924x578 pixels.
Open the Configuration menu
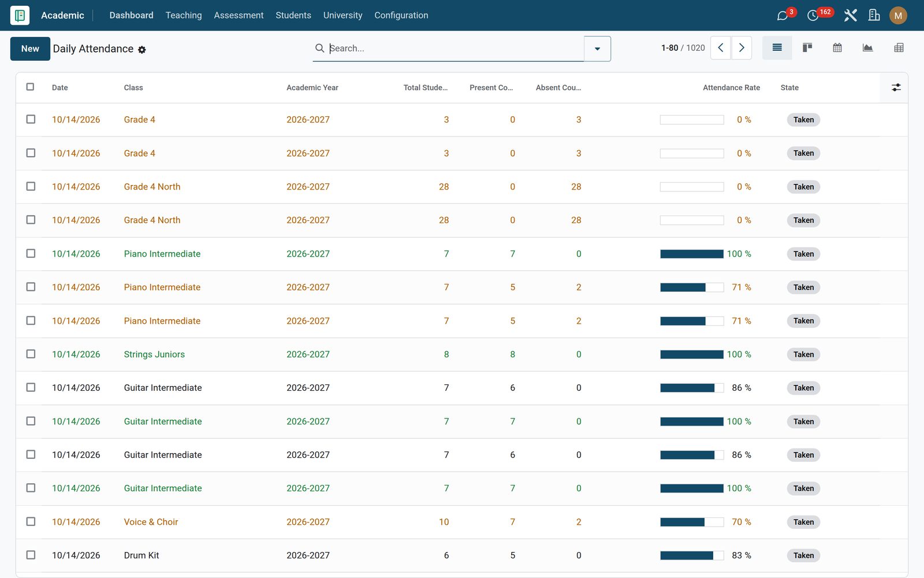[x=401, y=16]
